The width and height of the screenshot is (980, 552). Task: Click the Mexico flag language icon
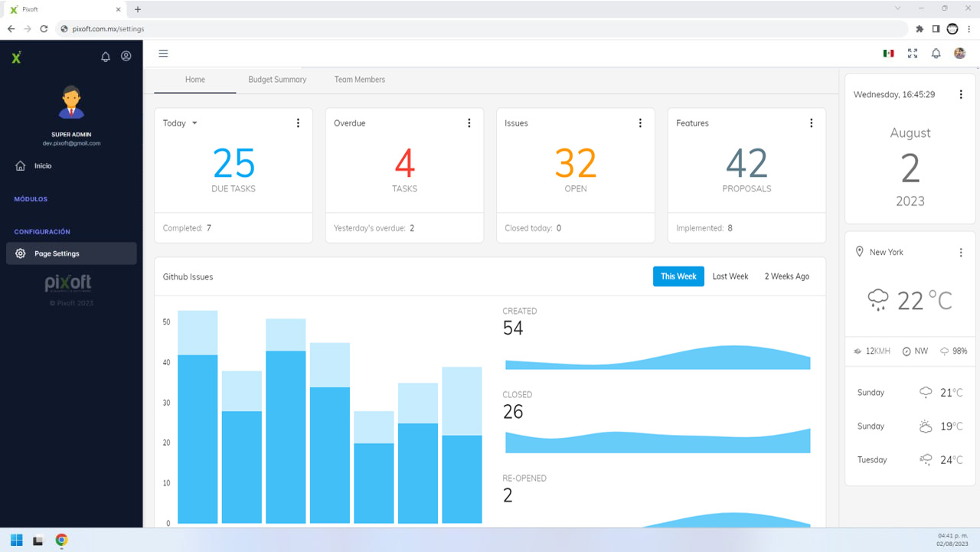[x=888, y=54]
